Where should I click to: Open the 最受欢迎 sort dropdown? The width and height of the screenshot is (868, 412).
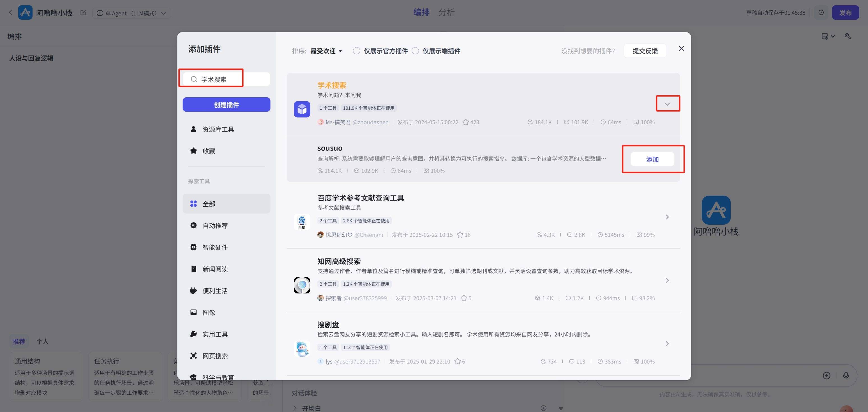(x=326, y=51)
